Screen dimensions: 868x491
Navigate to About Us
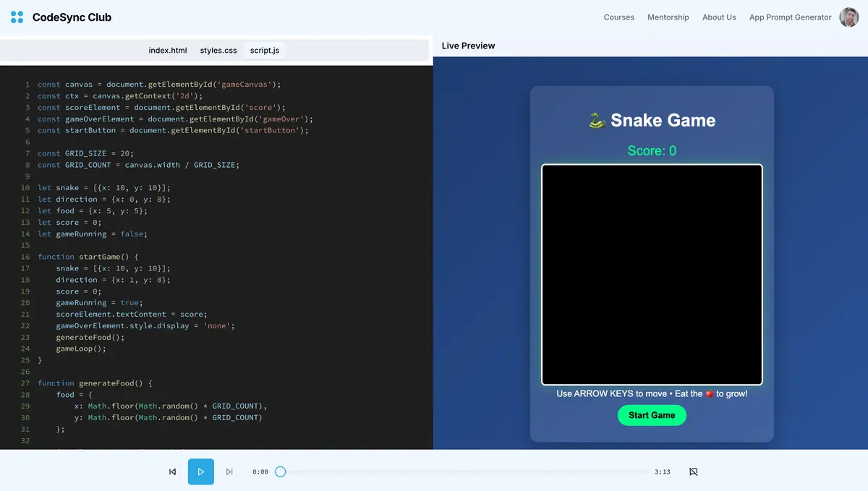click(x=718, y=17)
